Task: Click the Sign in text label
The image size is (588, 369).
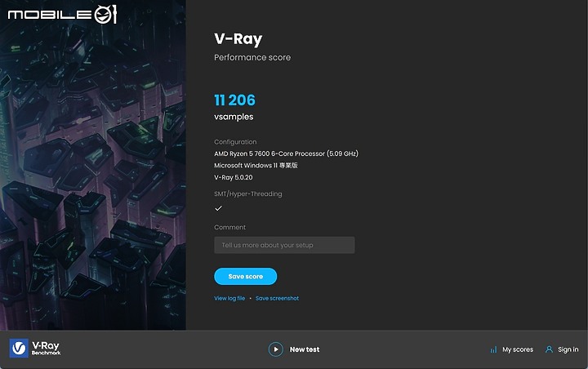Action: pos(568,349)
